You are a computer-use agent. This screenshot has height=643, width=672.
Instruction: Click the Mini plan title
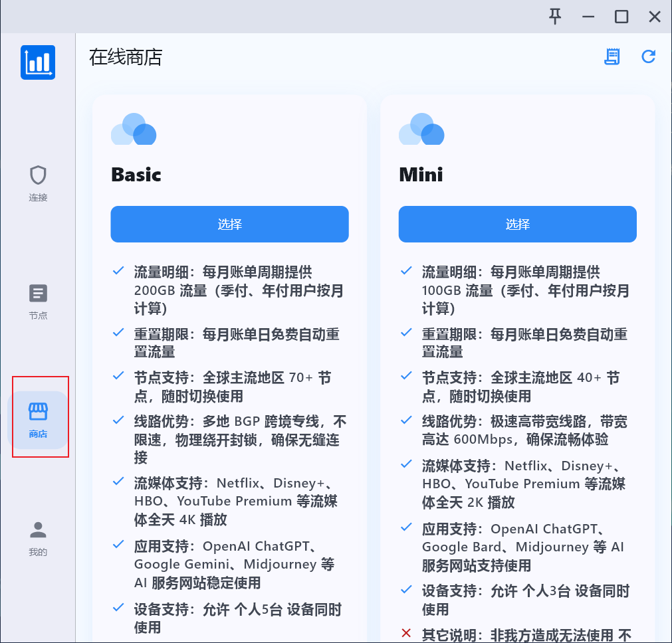421,175
